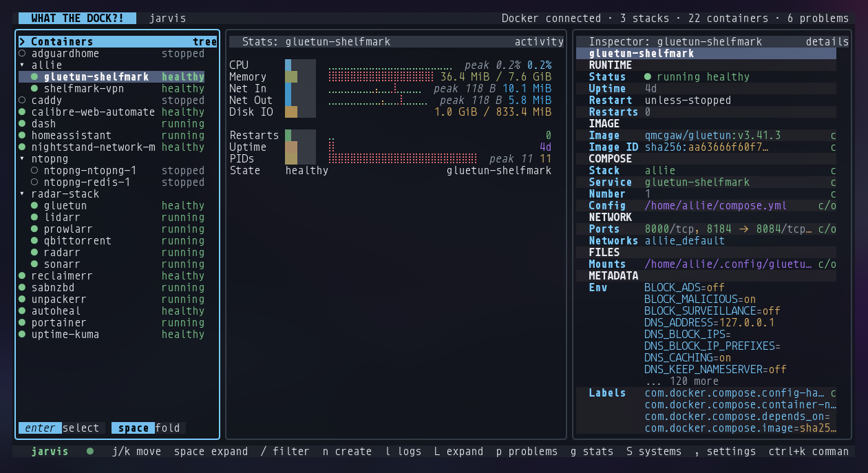Click green dot beside sabnzbd
The height and width of the screenshot is (473, 868).
tap(22, 288)
